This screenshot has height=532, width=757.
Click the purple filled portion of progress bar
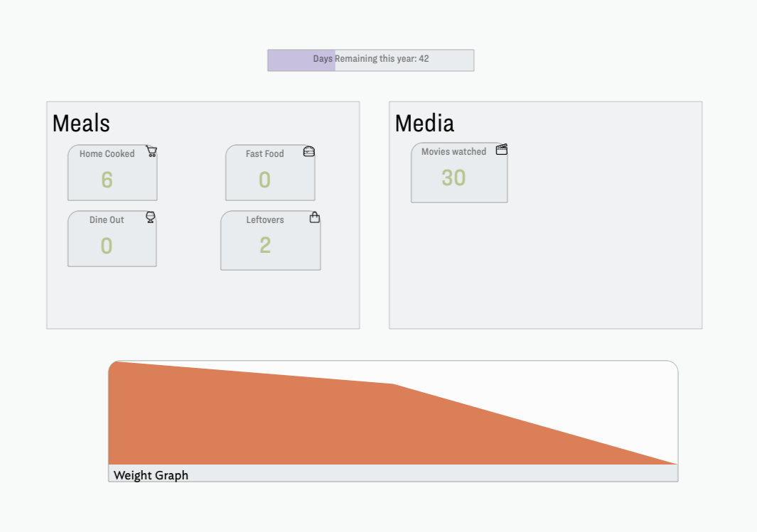302,60
